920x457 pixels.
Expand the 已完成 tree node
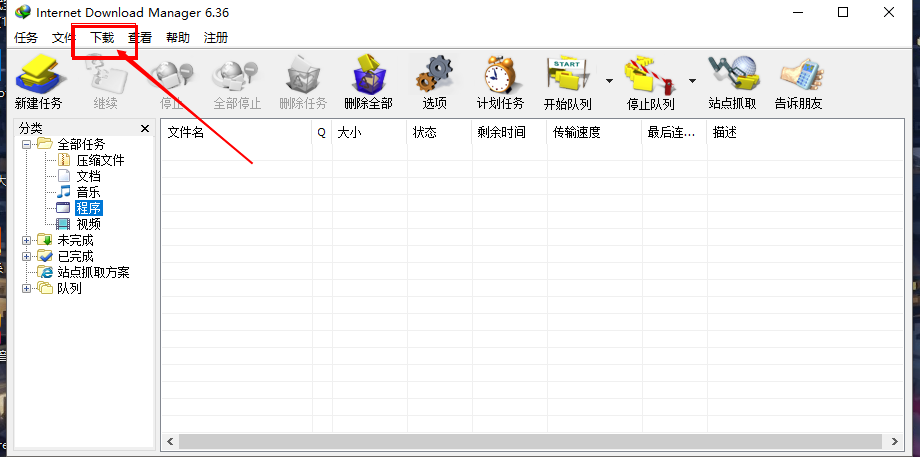click(x=26, y=256)
